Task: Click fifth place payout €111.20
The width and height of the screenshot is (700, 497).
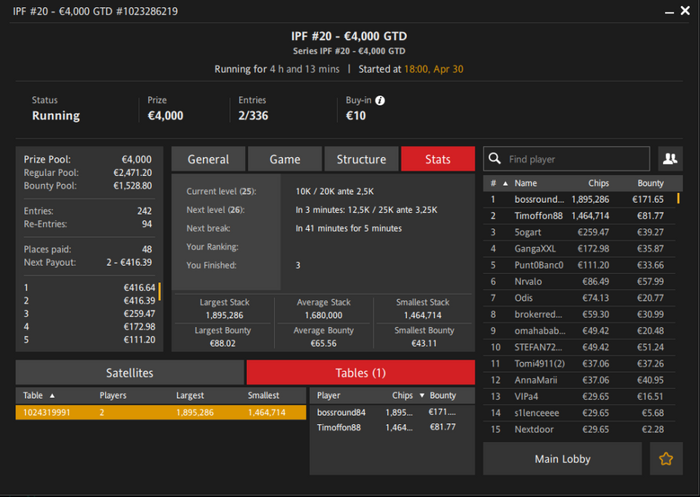Action: click(139, 340)
